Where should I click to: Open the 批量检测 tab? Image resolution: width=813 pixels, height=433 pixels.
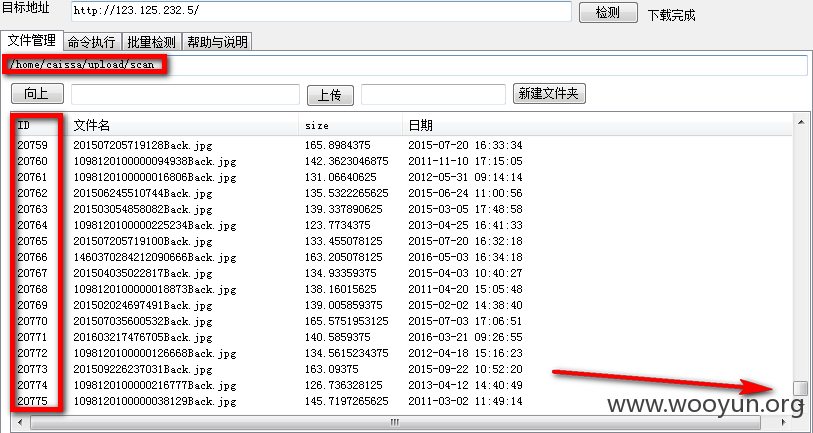pos(151,41)
